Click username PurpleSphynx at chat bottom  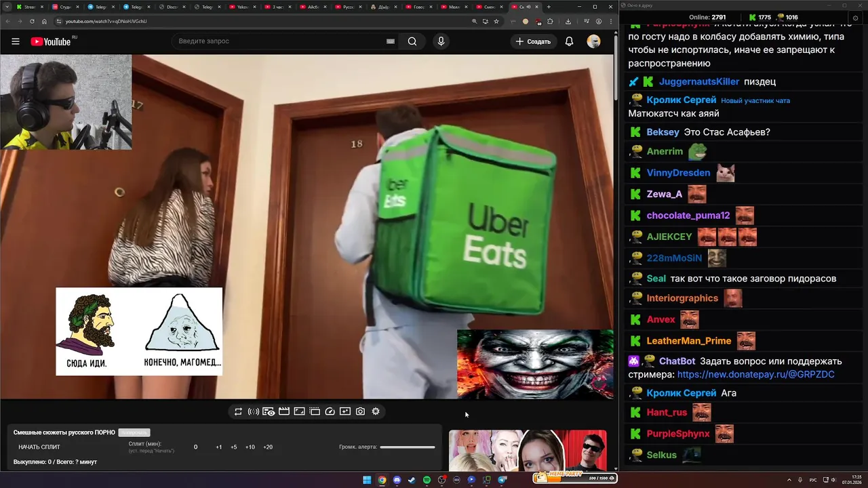[678, 434]
